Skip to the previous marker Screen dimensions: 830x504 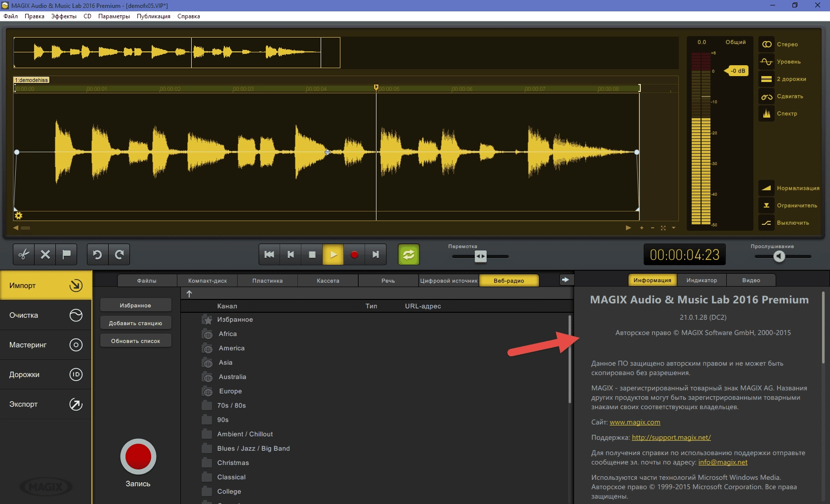[x=290, y=254]
